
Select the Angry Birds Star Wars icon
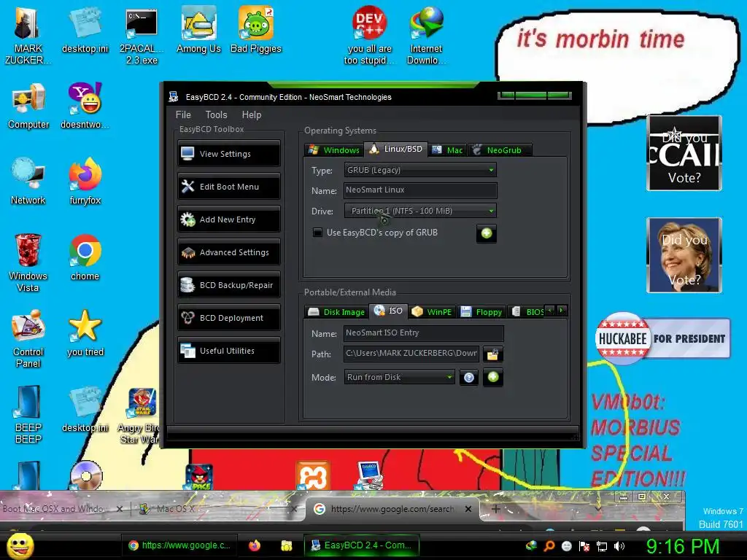(x=139, y=416)
